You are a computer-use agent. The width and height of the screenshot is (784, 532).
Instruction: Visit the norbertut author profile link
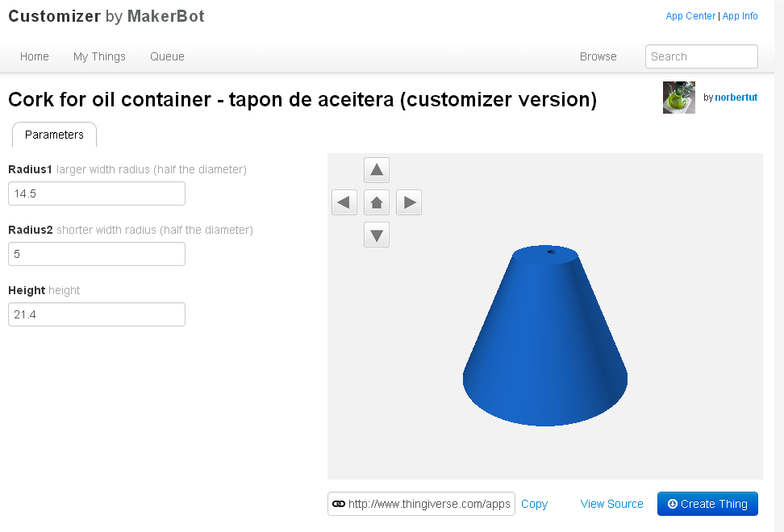pos(736,98)
